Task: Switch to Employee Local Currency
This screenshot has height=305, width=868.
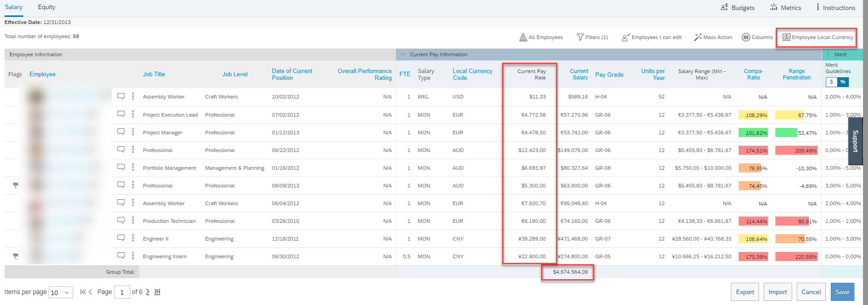Action: [818, 37]
